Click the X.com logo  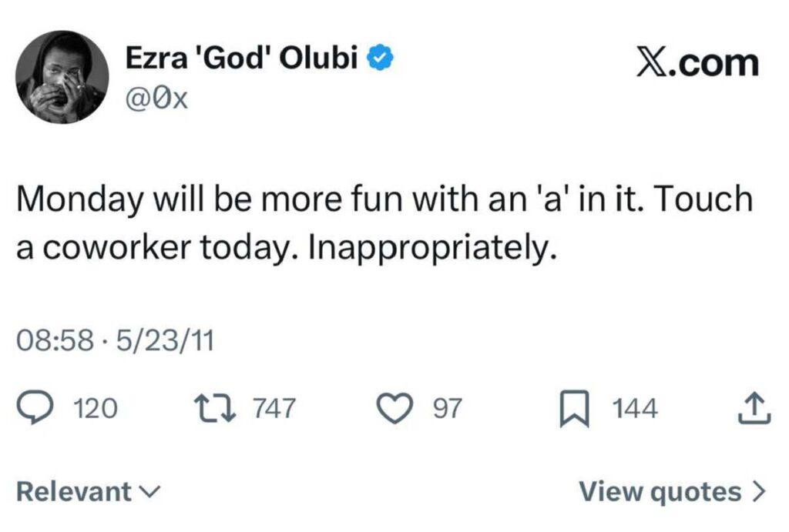(697, 63)
